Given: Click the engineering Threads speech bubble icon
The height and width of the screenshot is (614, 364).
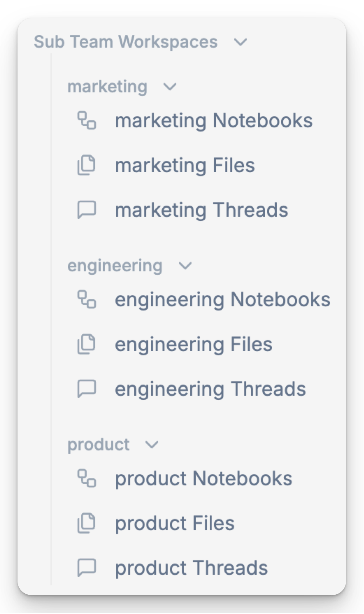Looking at the screenshot, I should 87,389.
